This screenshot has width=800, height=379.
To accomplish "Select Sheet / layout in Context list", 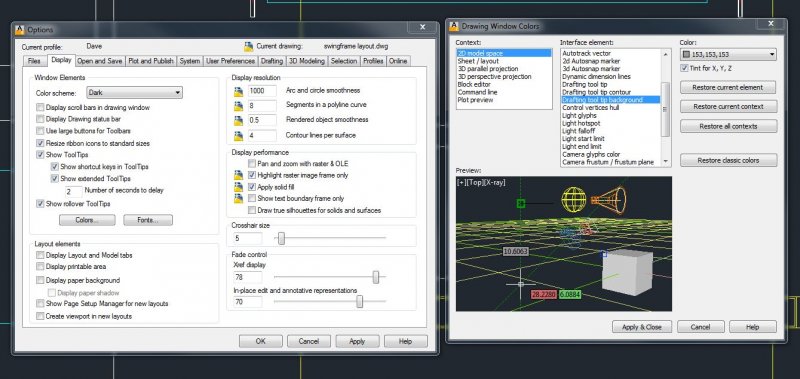I will pyautogui.click(x=478, y=61).
